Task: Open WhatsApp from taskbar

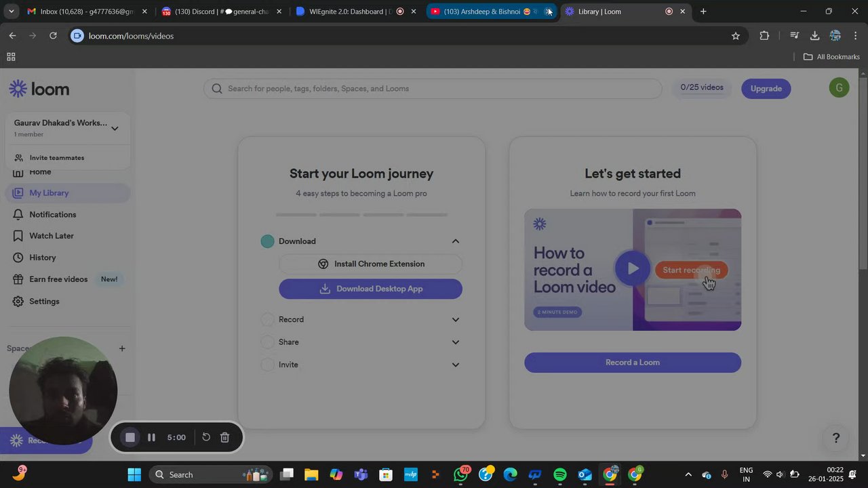Action: [x=461, y=474]
